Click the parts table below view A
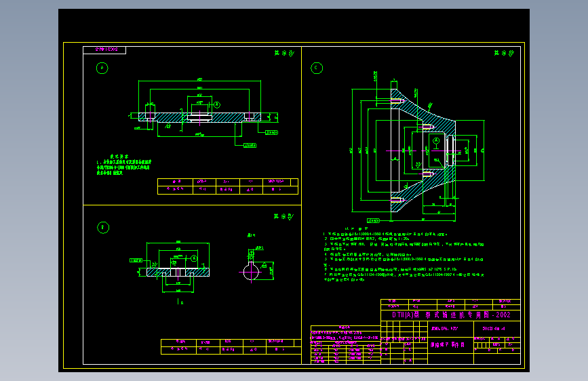 click(228, 186)
